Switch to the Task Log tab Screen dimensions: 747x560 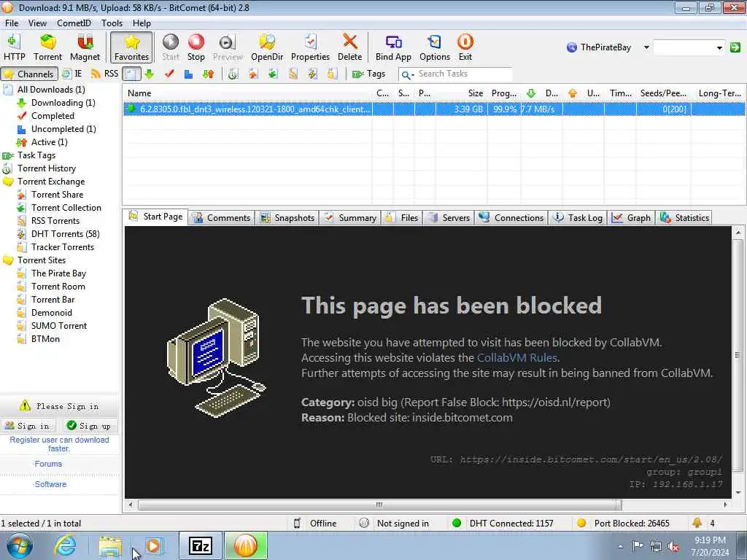[x=578, y=217]
